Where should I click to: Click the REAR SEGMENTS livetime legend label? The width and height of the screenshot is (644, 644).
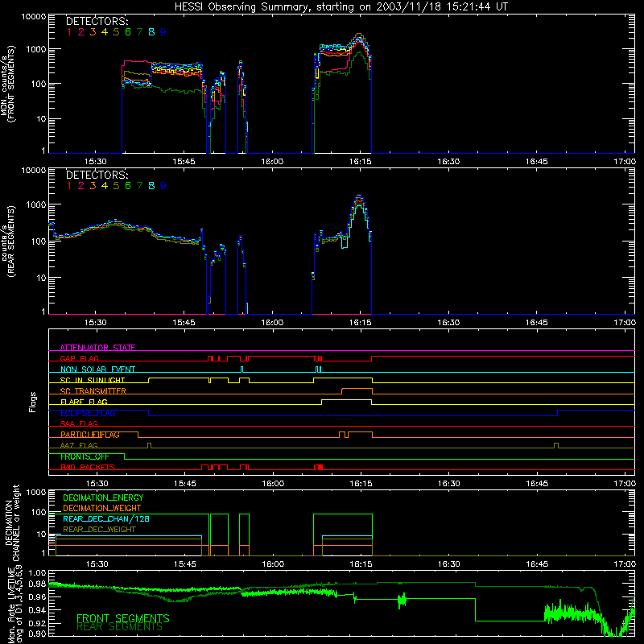119,627
